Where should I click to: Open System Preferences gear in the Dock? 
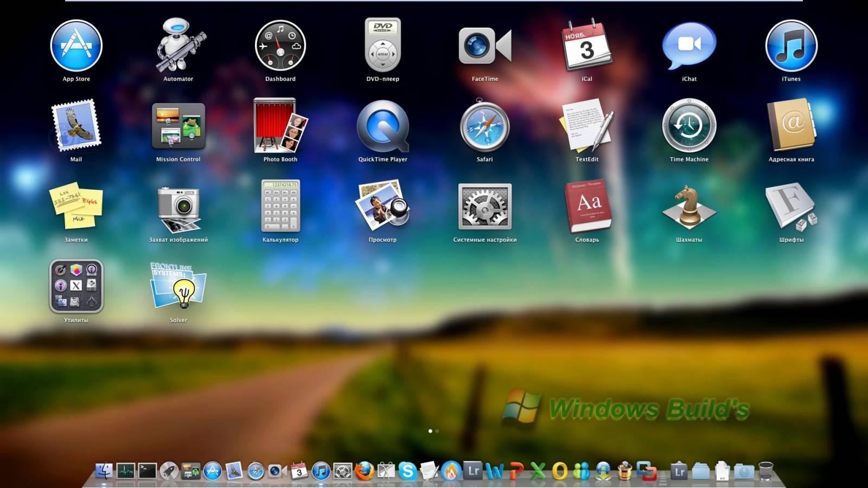click(342, 471)
